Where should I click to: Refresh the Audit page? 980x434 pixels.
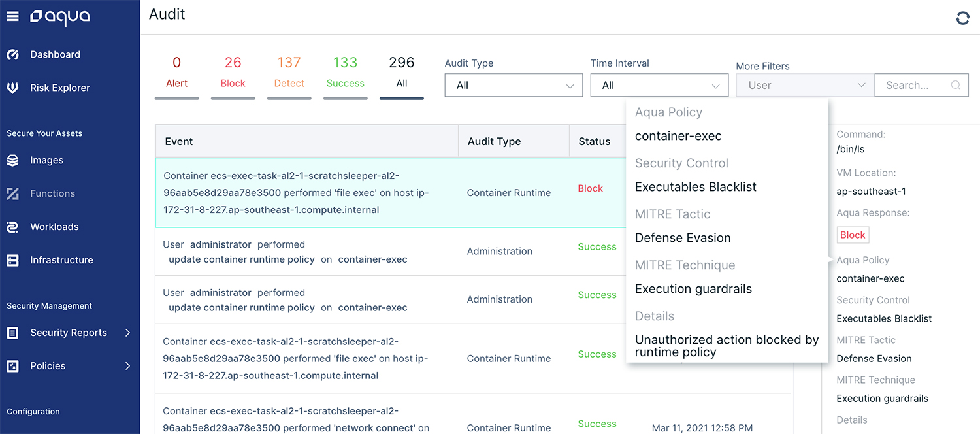click(962, 18)
